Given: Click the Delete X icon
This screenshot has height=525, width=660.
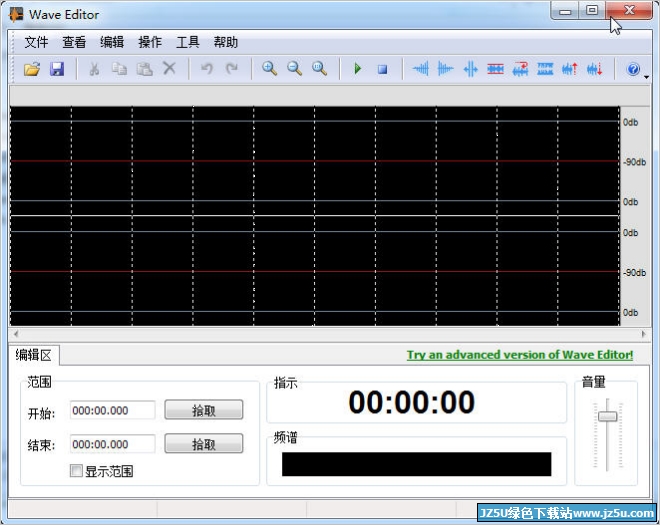Looking at the screenshot, I should [169, 68].
